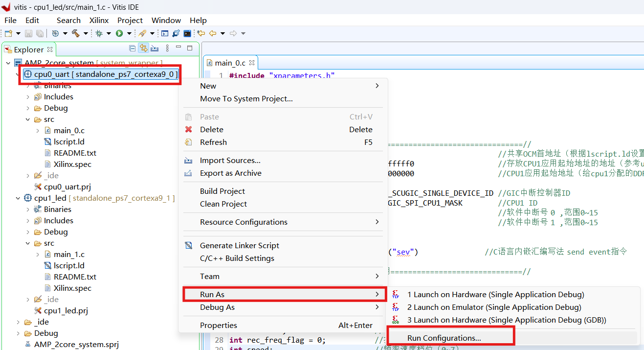Click the Back navigation arrow

[213, 33]
